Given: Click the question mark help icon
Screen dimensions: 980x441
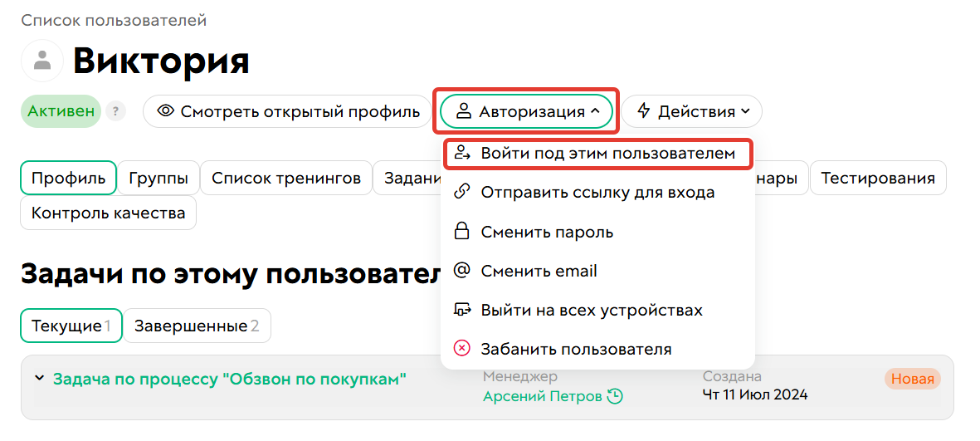Looking at the screenshot, I should 115,111.
